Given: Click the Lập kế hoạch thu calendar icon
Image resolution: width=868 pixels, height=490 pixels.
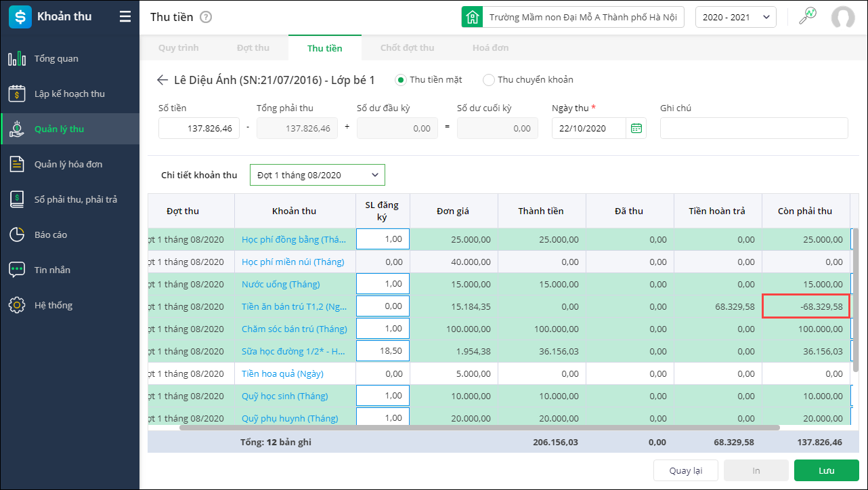Looking at the screenshot, I should 17,94.
